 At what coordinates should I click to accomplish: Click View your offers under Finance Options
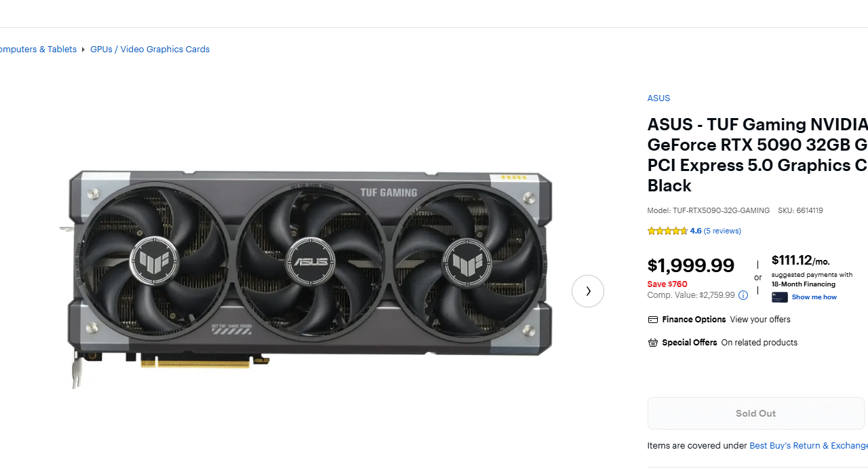point(760,320)
